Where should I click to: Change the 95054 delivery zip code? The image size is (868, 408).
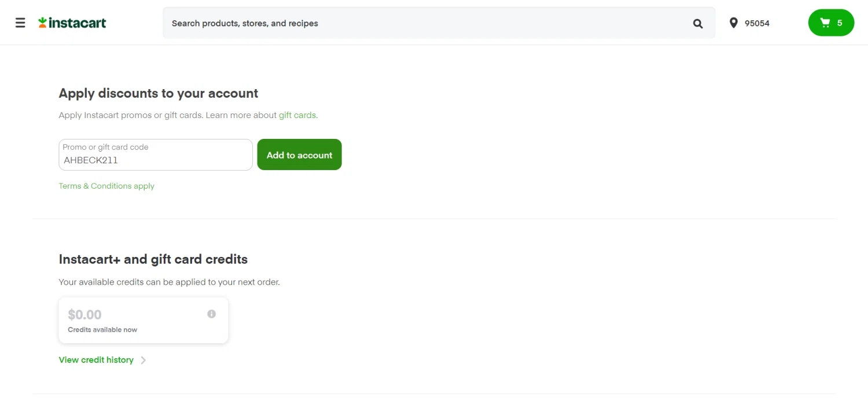coord(757,23)
